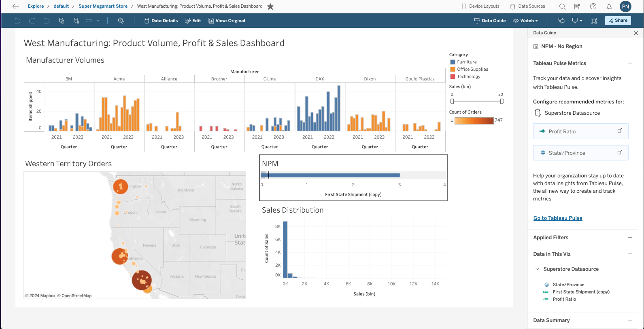Expand the Data Summary section
This screenshot has height=329, width=644.
coord(630,320)
